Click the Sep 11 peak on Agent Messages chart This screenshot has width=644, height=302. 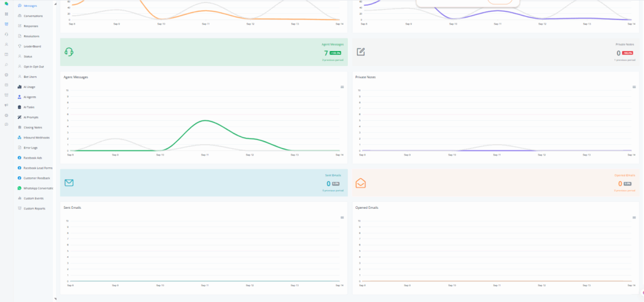(x=205, y=120)
